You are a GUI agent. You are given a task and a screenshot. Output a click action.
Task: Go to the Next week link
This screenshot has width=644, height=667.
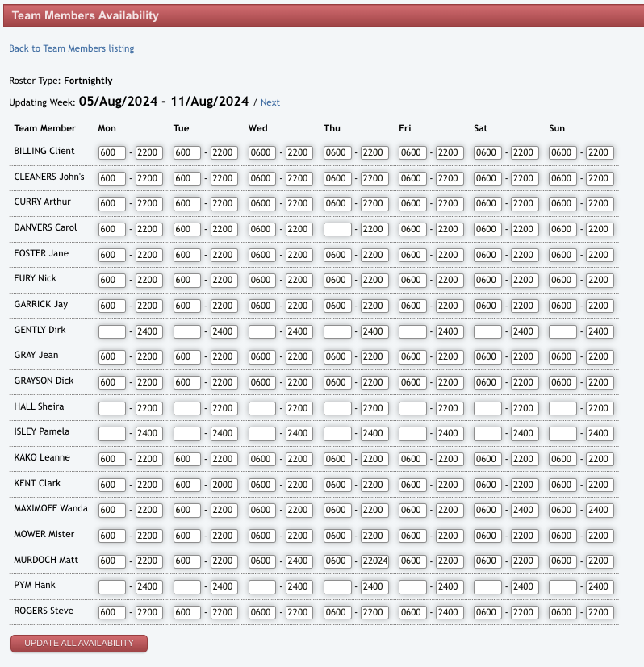click(270, 102)
